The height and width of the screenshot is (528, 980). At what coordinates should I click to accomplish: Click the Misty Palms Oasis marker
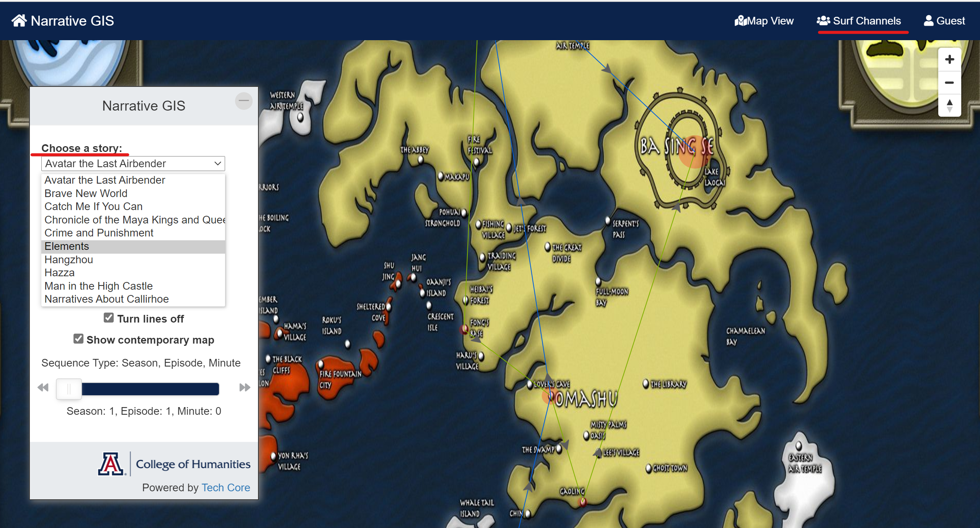point(586,435)
